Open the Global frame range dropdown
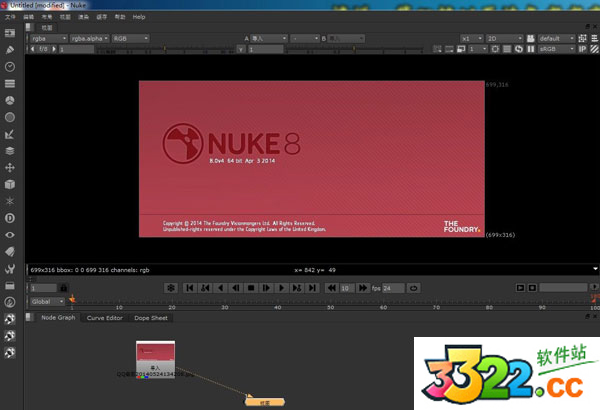 coord(47,301)
